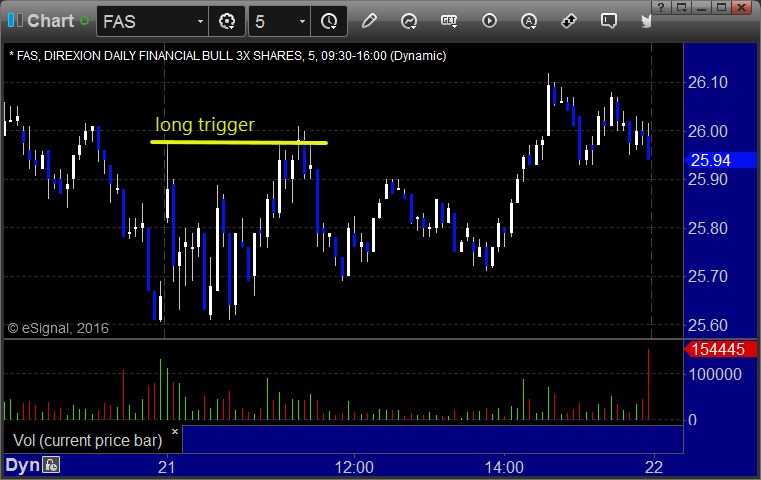The image size is (761, 480).
Task: Click the replay play icon
Action: (x=489, y=21)
